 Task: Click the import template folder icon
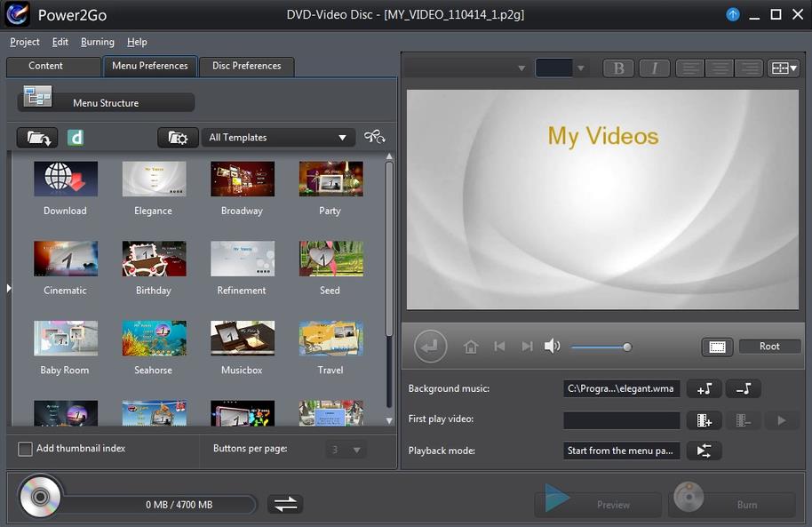coord(37,138)
